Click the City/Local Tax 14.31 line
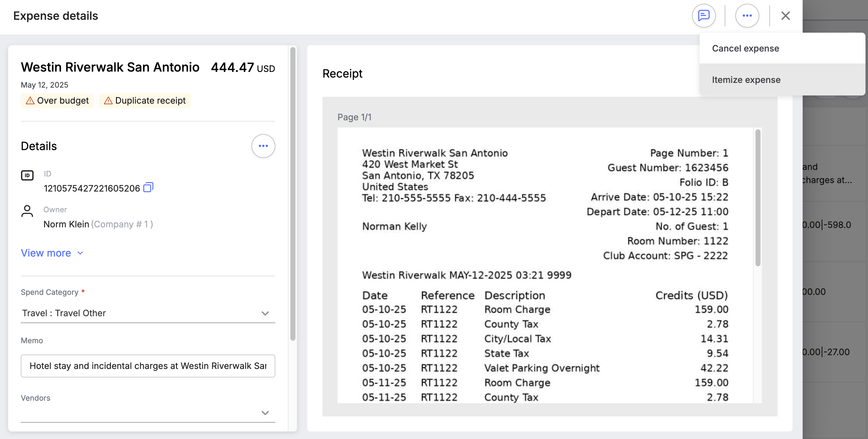 pyautogui.click(x=545, y=339)
